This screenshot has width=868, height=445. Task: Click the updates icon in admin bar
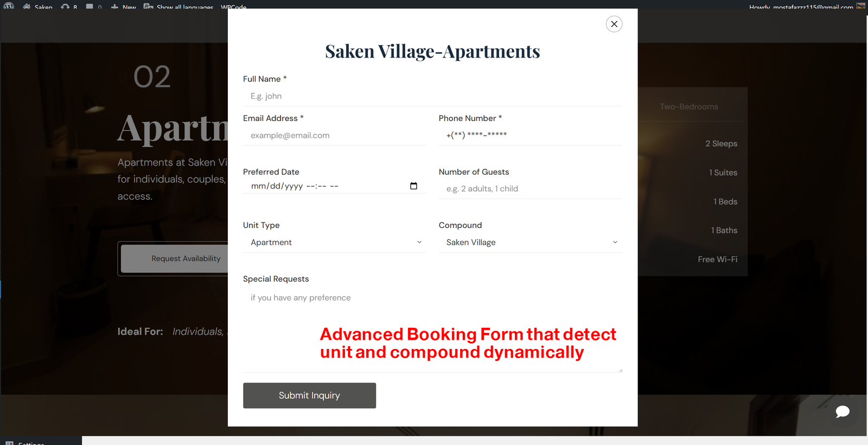[65, 7]
